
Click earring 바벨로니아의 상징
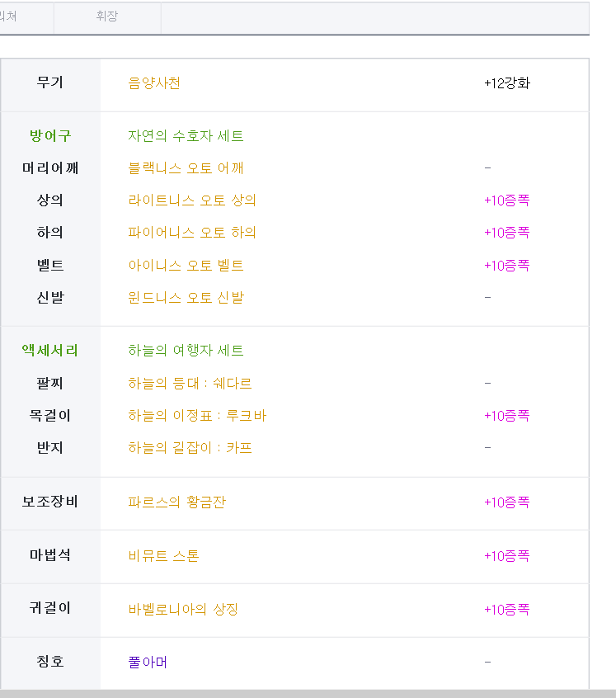click(x=183, y=609)
